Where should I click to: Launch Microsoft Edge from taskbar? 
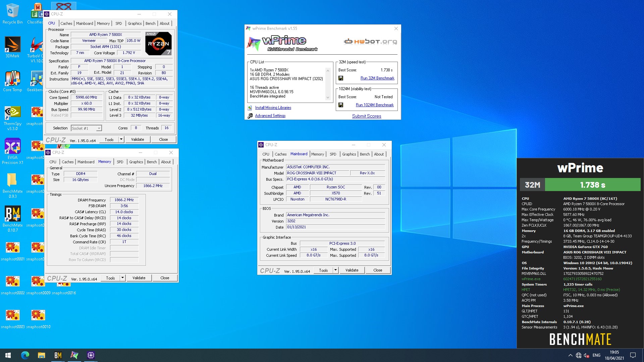[25, 355]
